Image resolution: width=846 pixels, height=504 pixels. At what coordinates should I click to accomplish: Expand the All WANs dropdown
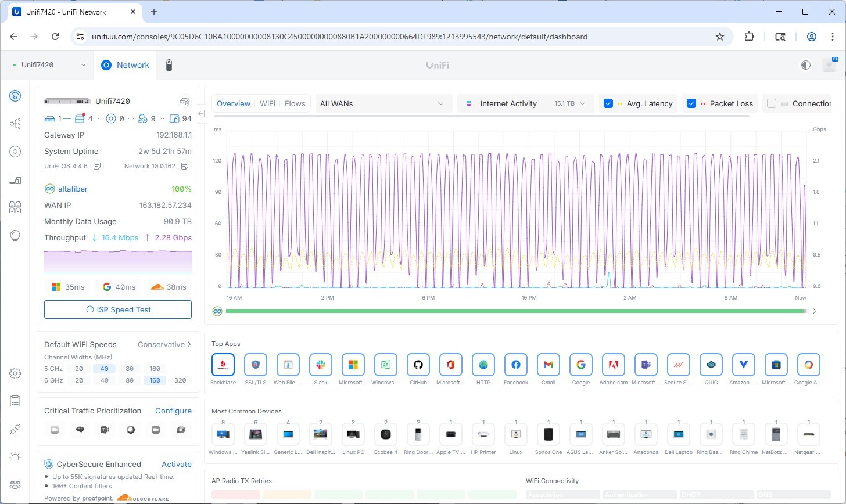(382, 103)
